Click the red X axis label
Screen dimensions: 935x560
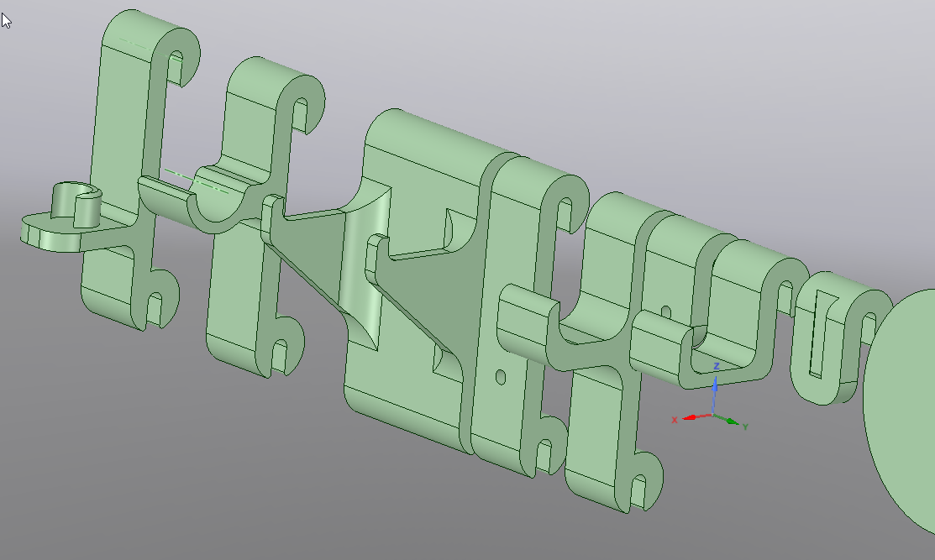675,420
